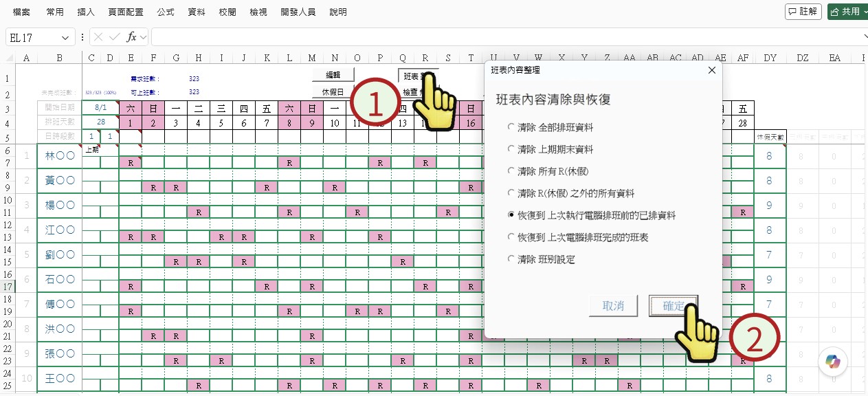The height and width of the screenshot is (396, 868).
Task: Expand the formula bar with the chevron
Action: (x=865, y=36)
